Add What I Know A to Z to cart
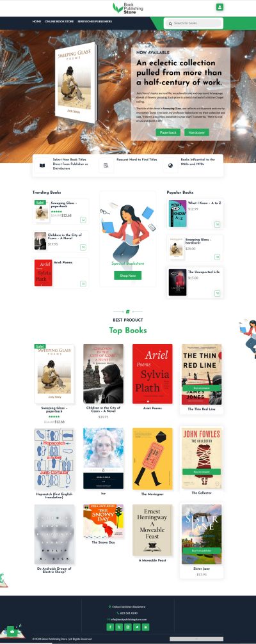This screenshot has height=644, width=256. 218,224
